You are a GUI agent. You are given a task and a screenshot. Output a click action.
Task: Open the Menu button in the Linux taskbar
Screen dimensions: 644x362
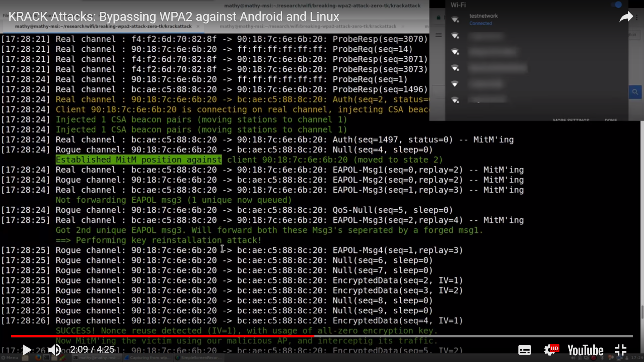(10, 358)
